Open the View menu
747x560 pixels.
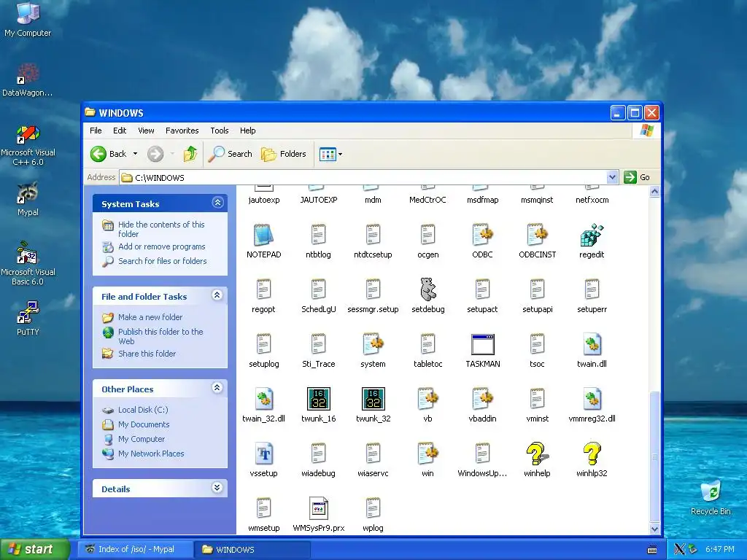pyautogui.click(x=146, y=131)
